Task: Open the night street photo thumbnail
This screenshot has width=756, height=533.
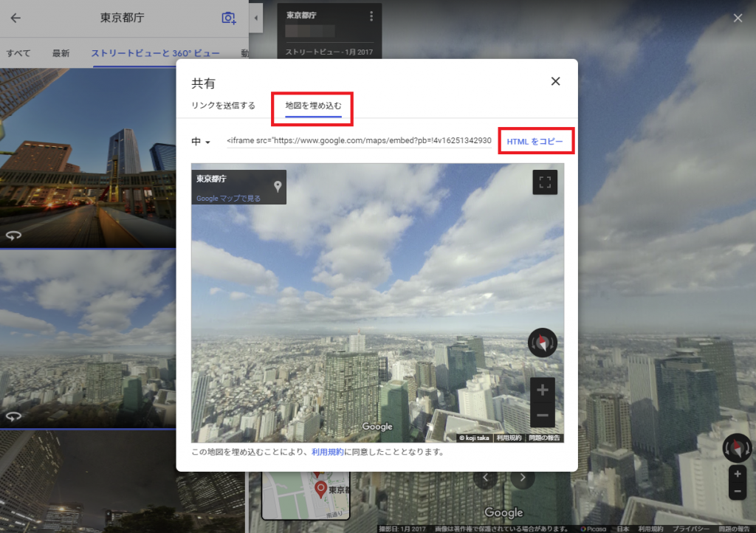Action: point(88,158)
